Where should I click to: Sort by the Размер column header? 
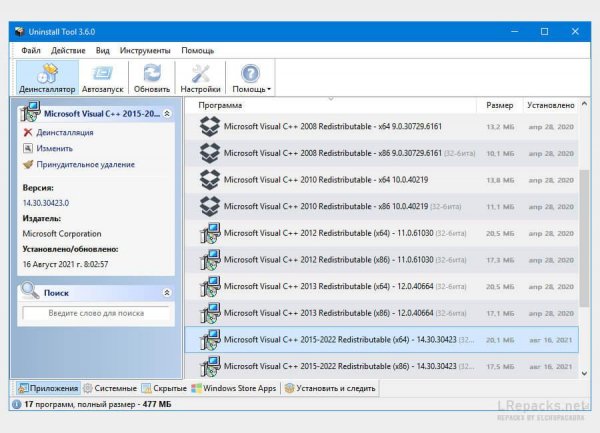(x=499, y=105)
